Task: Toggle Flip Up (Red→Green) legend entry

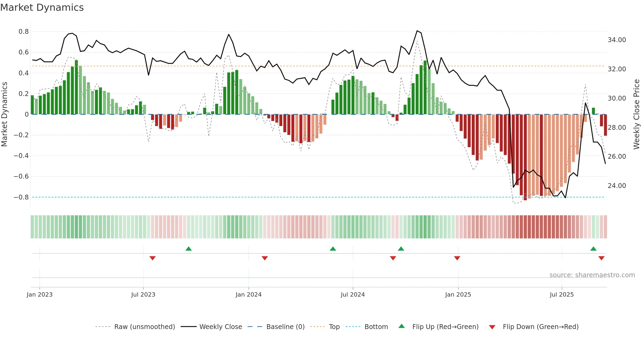Action: [438, 327]
